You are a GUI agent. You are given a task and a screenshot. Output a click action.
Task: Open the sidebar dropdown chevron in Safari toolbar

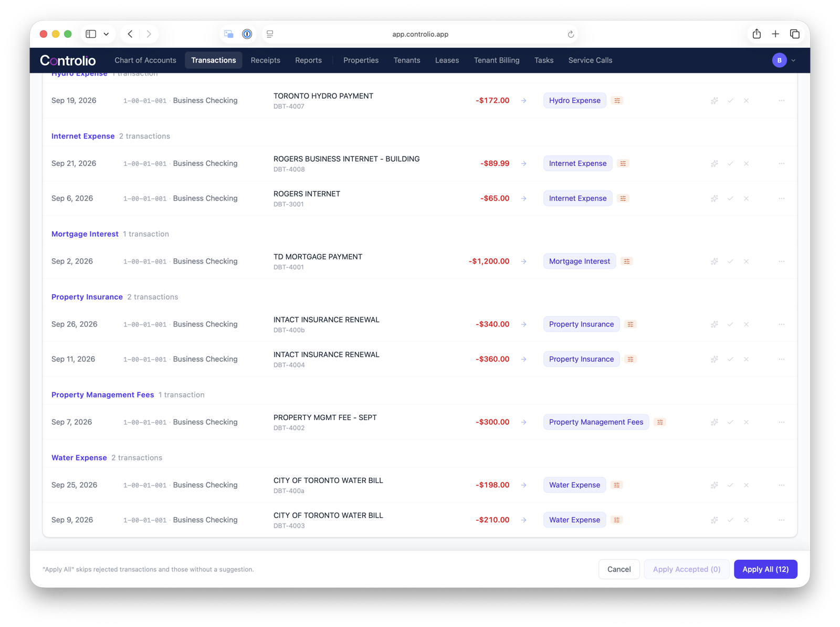point(106,34)
